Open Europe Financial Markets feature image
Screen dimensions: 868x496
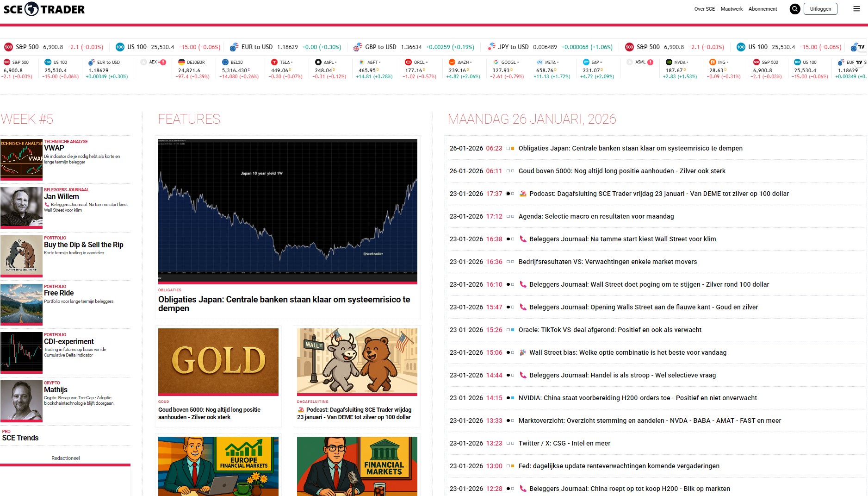[218, 466]
